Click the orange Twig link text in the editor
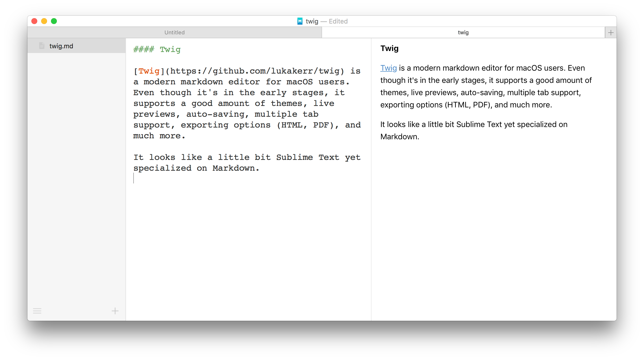 point(149,71)
